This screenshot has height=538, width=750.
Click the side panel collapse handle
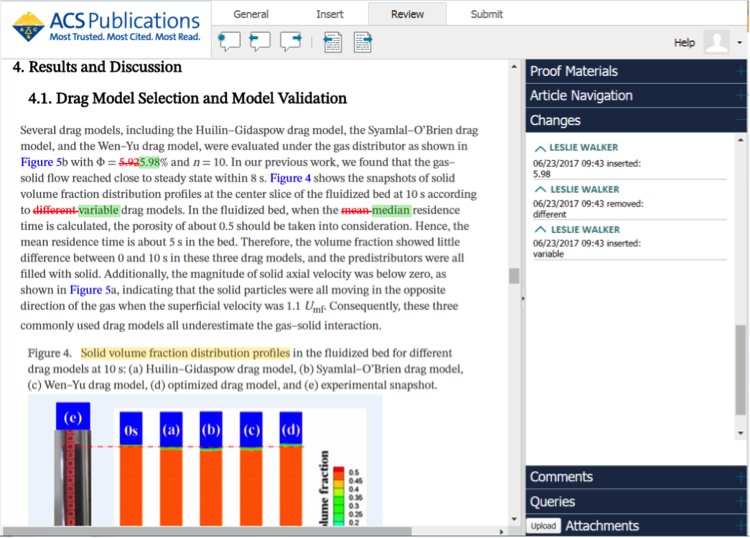tap(523, 298)
